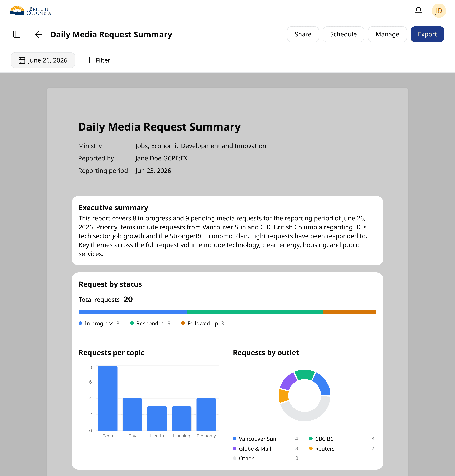Open the June 26, 2026 date selector
Image resolution: width=455 pixels, height=476 pixels.
(x=43, y=60)
